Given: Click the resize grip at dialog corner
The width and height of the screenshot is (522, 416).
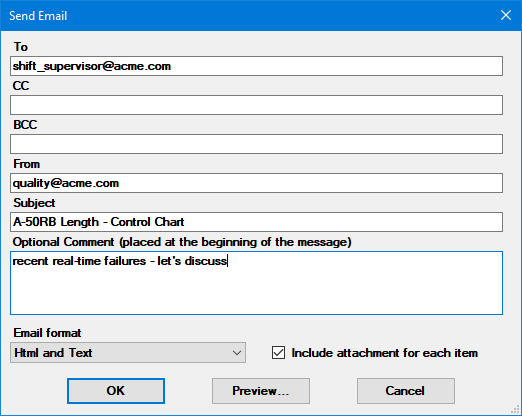Looking at the screenshot, I should click(x=515, y=409).
